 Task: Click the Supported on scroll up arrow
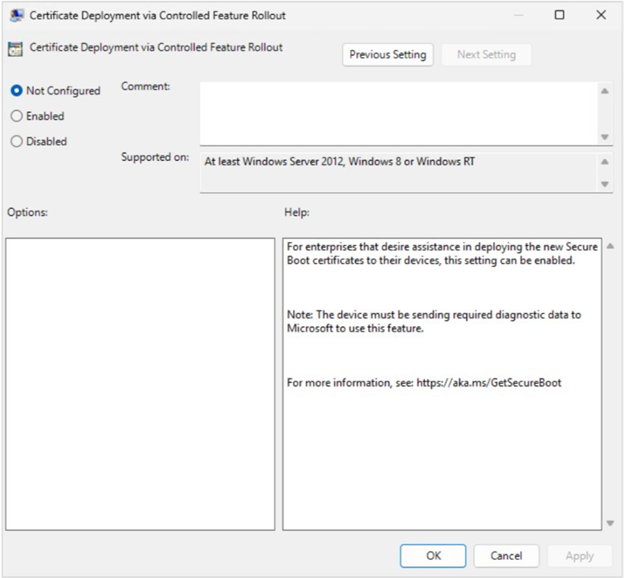605,161
